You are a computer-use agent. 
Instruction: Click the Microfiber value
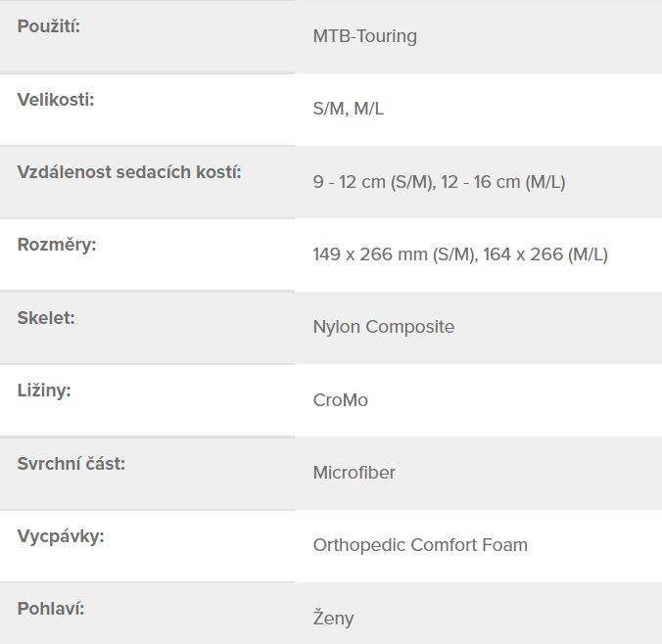pos(355,473)
